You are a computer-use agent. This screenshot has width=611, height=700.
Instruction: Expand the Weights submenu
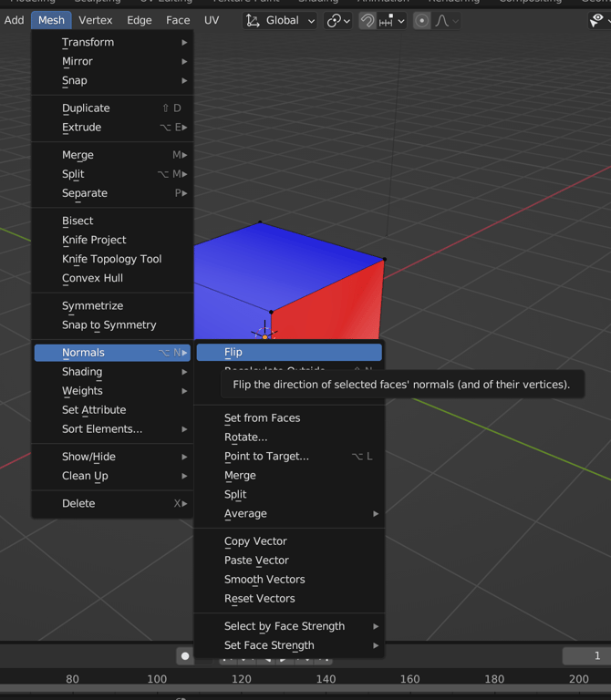(112, 391)
